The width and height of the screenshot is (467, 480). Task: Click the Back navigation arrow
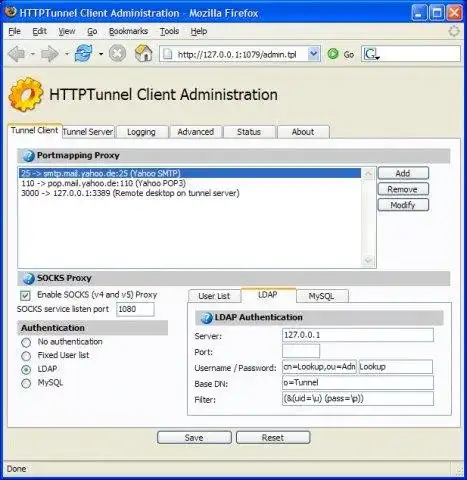tap(17, 54)
